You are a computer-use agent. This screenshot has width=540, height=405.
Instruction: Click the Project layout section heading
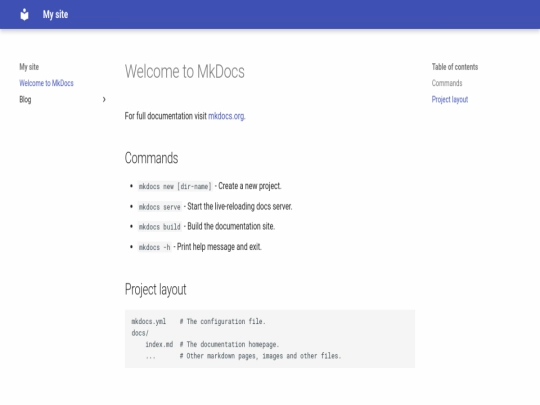tap(155, 290)
